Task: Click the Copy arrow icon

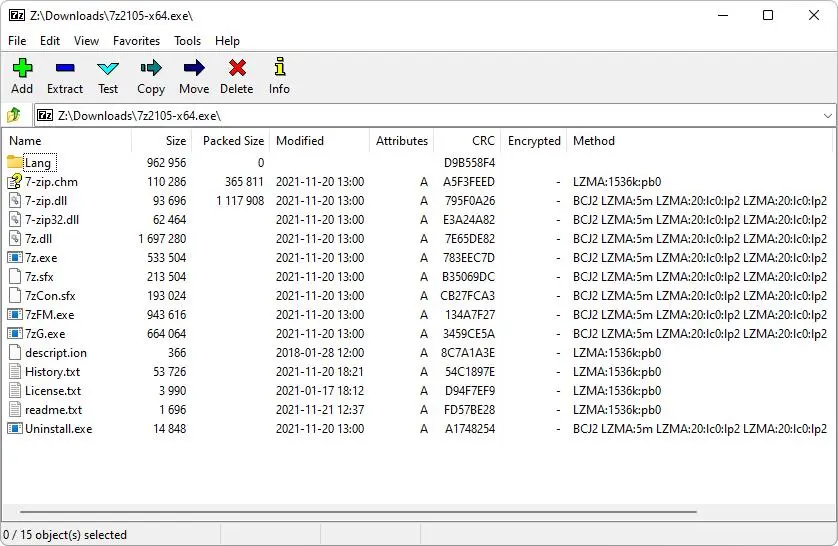Action: point(151,68)
